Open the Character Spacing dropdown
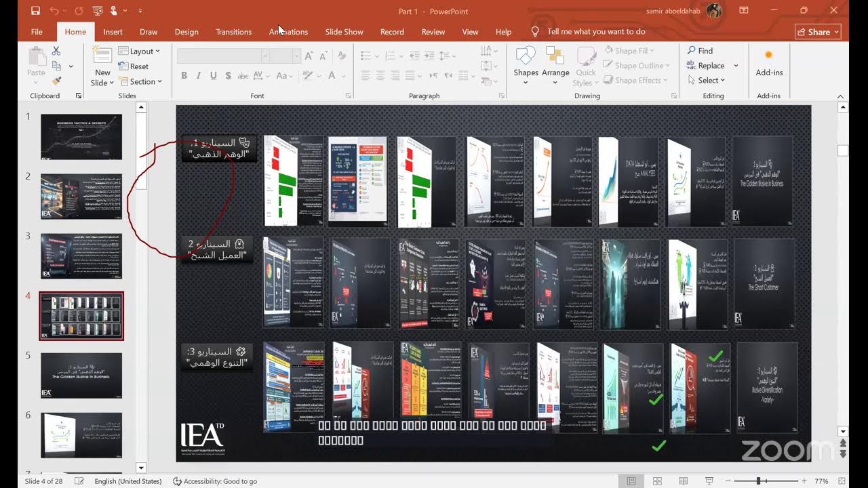 click(x=262, y=76)
